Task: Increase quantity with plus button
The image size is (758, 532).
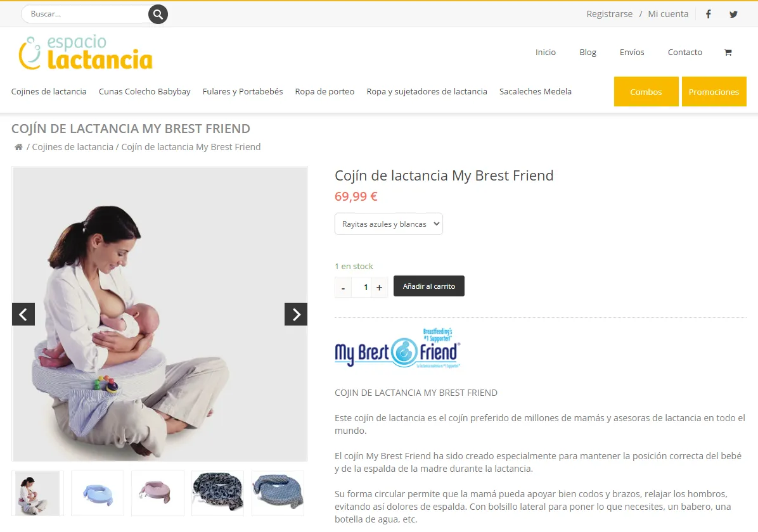Action: pos(380,288)
